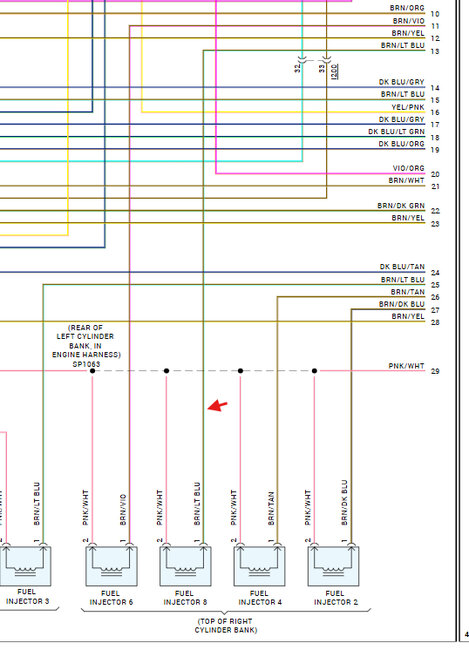This screenshot has height=650, width=469.
Task: Click the 1200 connector reference label
Action: pyautogui.click(x=335, y=71)
